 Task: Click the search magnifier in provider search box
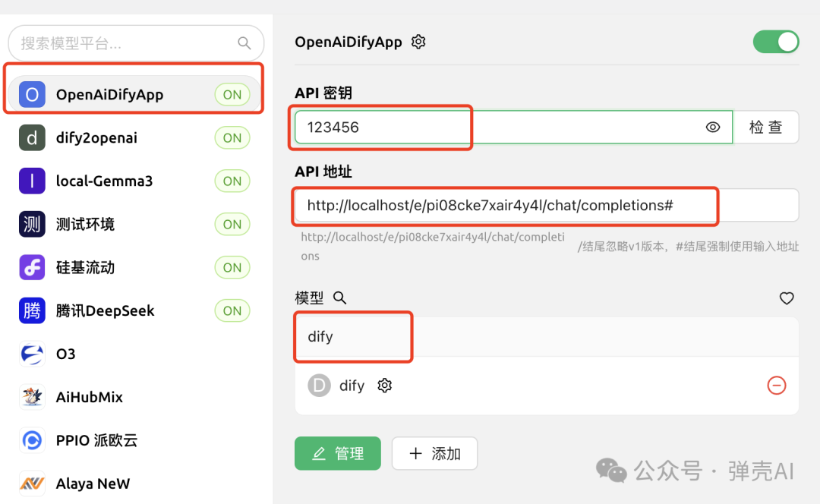tap(244, 43)
